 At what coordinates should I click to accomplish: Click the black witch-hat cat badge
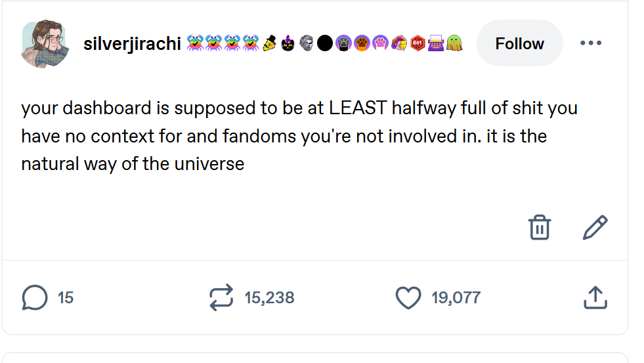click(x=288, y=44)
